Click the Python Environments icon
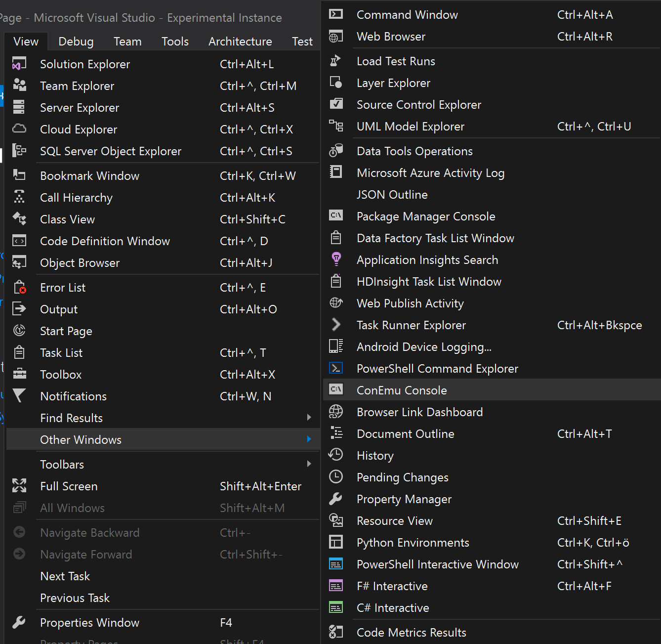Viewport: 661px width, 644px height. point(336,543)
